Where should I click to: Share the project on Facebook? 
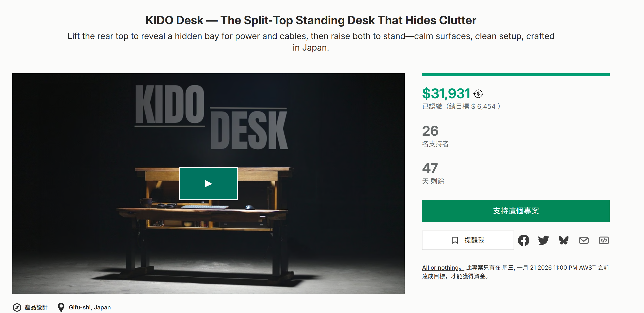(523, 240)
